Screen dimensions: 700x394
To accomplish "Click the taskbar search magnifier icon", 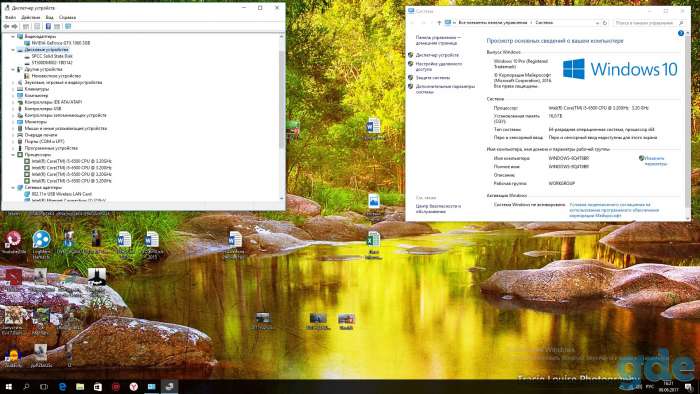I will tap(26, 386).
